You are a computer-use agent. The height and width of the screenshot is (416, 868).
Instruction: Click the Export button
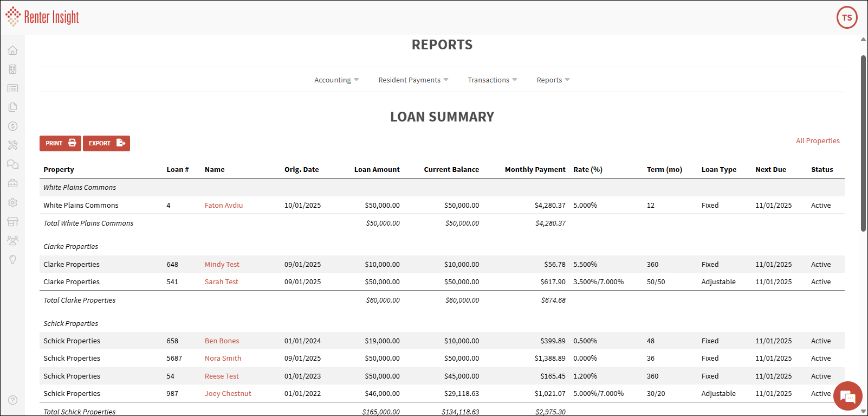point(106,143)
